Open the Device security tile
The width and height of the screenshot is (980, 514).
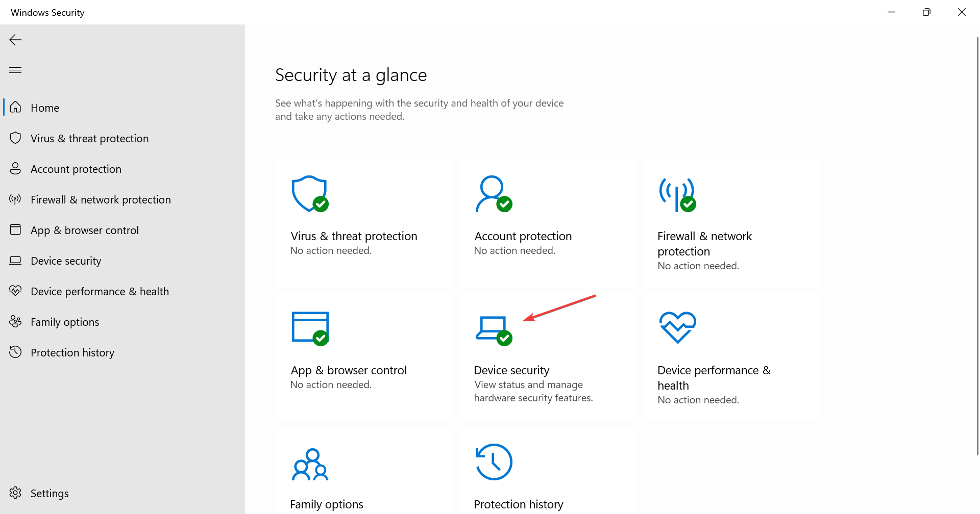(548, 357)
